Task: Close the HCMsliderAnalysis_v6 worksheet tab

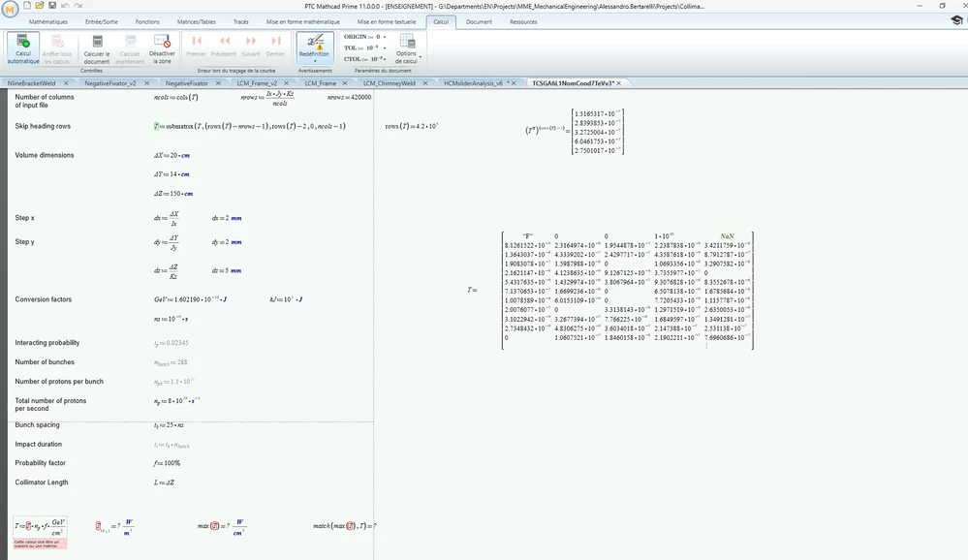Action: click(x=514, y=83)
